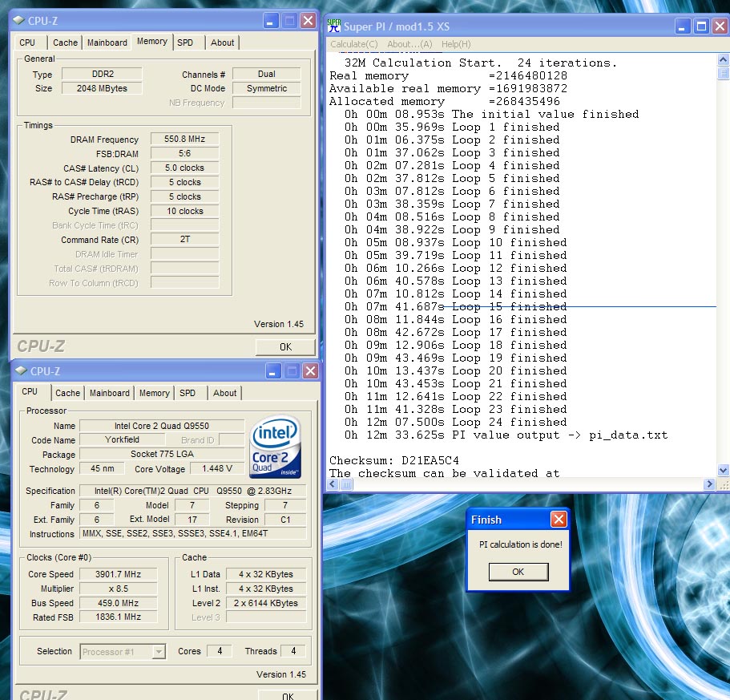This screenshot has height=700, width=730.
Task: Click the Checksum: D21EA5C4 line
Action: pos(394,460)
